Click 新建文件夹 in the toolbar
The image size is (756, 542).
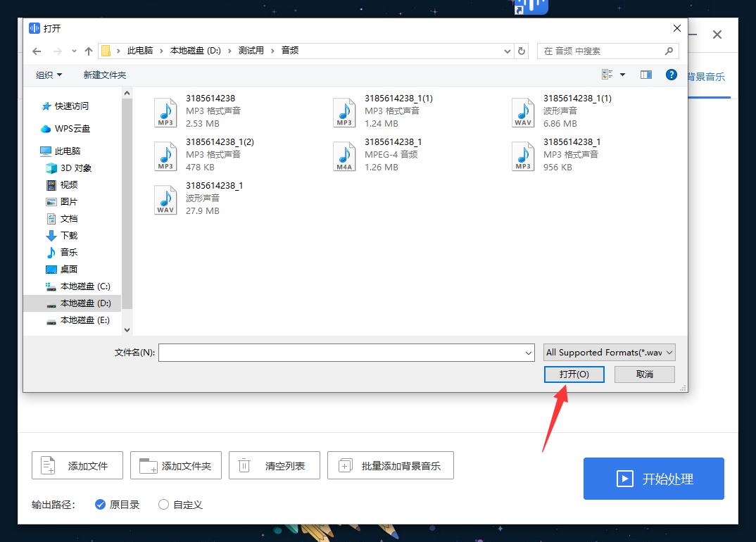click(x=105, y=75)
